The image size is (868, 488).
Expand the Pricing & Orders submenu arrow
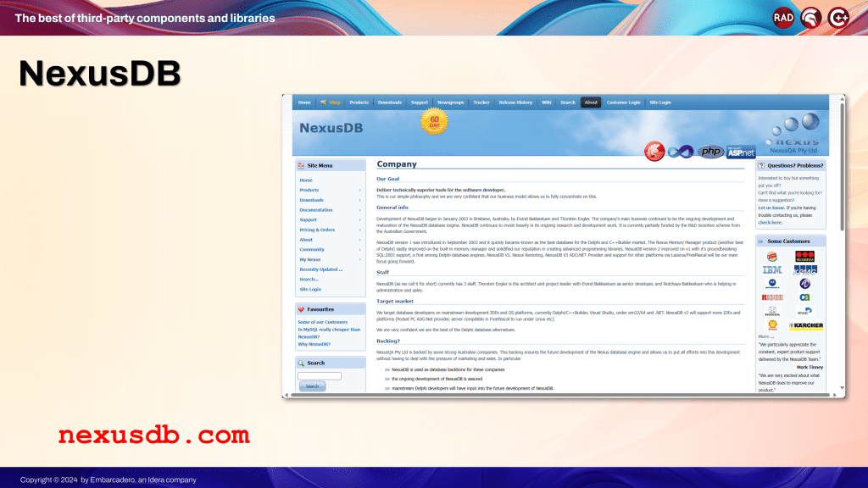(359, 230)
